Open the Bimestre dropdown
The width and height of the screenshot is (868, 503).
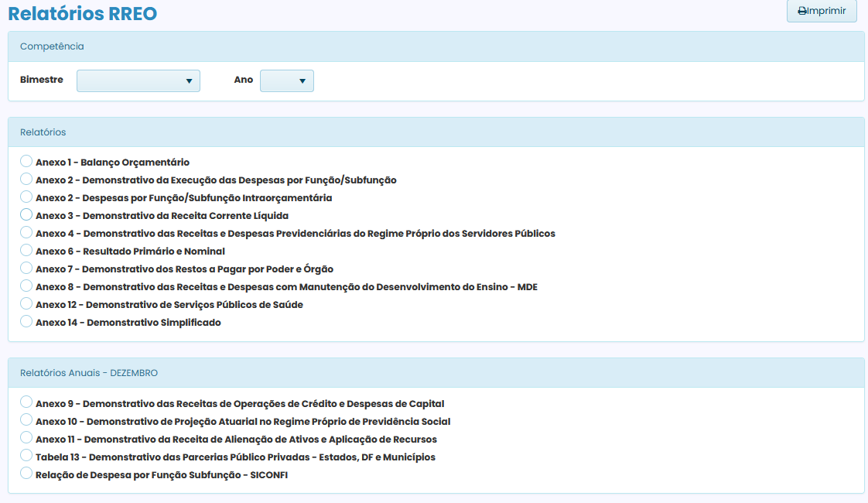tap(138, 80)
